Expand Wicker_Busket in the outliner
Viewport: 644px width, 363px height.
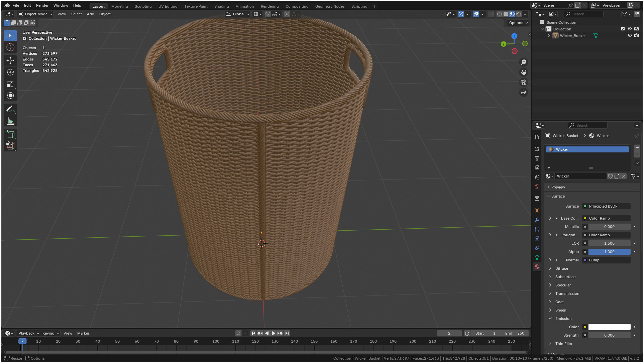coord(549,36)
